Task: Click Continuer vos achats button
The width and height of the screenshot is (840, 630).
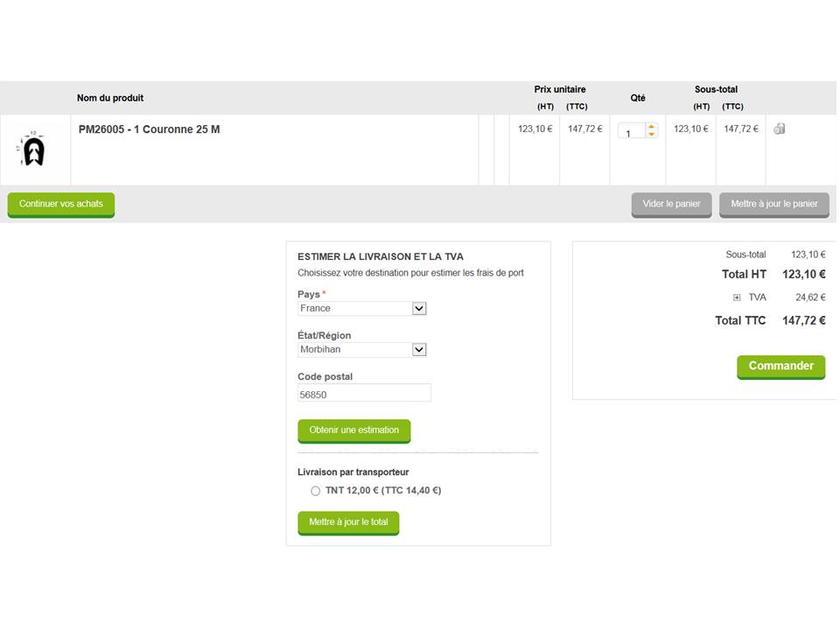Action: (x=61, y=204)
